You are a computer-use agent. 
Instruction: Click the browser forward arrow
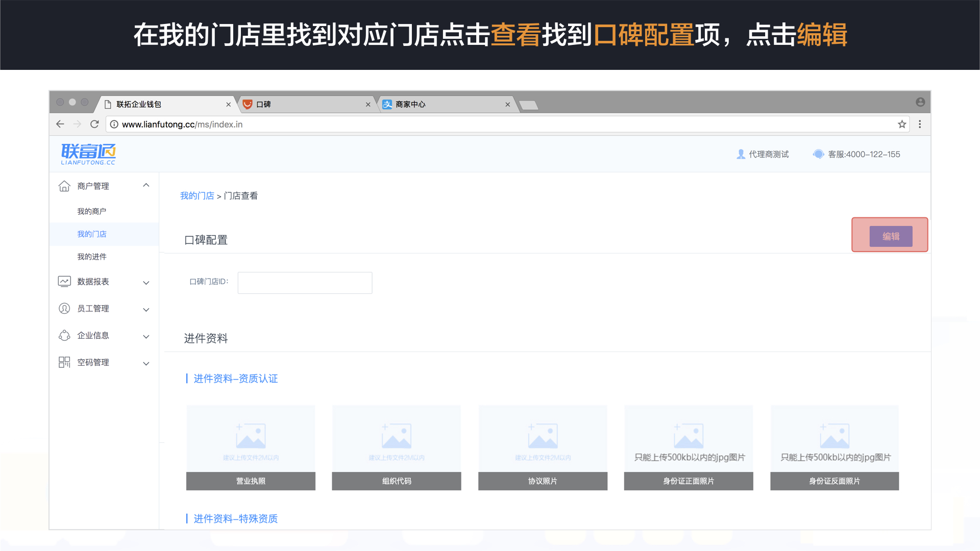point(78,124)
